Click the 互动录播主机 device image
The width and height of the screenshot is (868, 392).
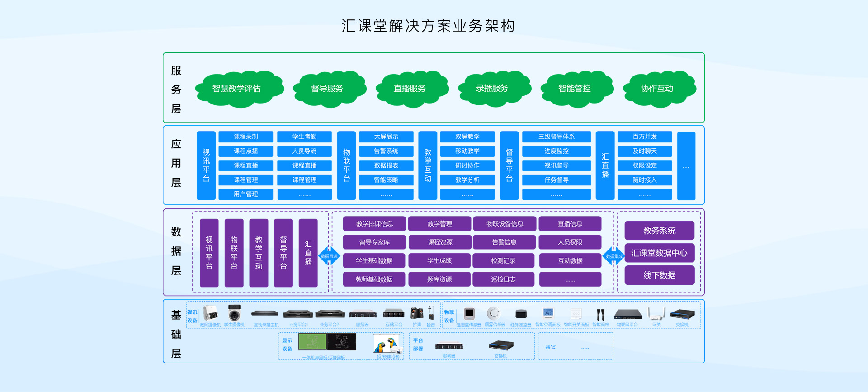point(265,313)
